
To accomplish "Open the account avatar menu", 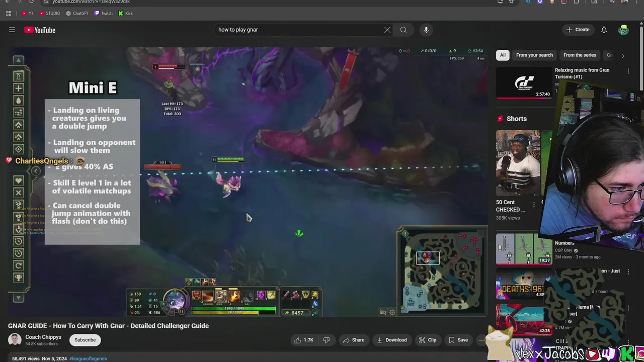I will point(623,30).
